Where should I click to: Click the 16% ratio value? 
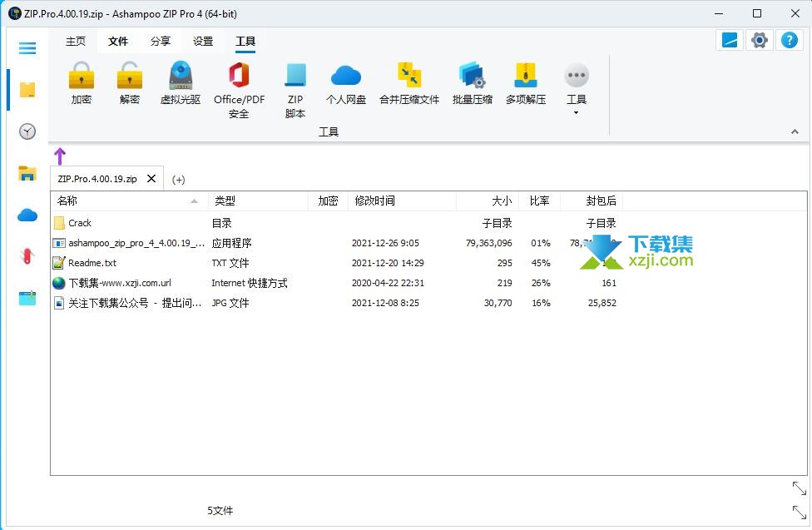[x=541, y=303]
